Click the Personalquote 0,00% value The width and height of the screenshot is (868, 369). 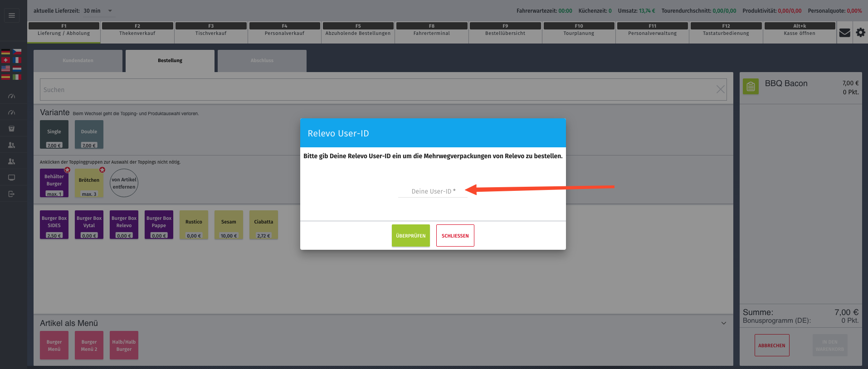tap(854, 11)
